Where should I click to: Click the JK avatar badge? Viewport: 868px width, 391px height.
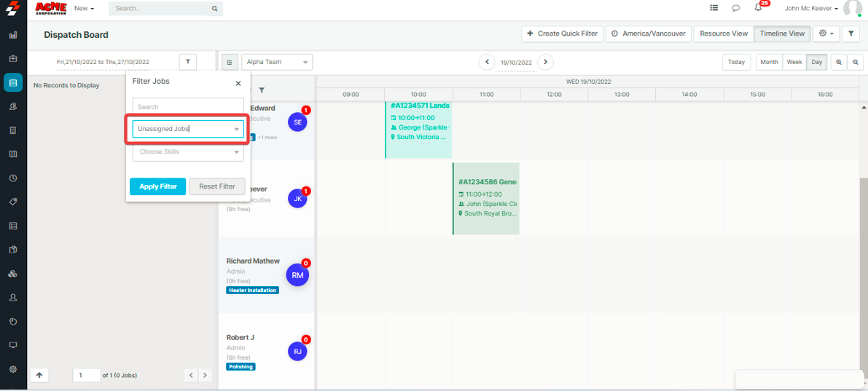click(298, 199)
